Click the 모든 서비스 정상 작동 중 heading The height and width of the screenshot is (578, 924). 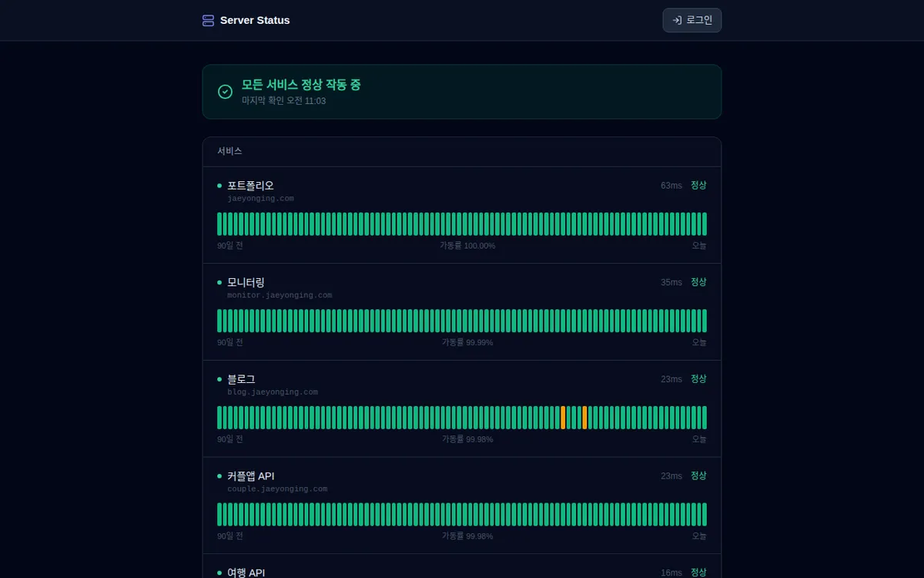(301, 85)
